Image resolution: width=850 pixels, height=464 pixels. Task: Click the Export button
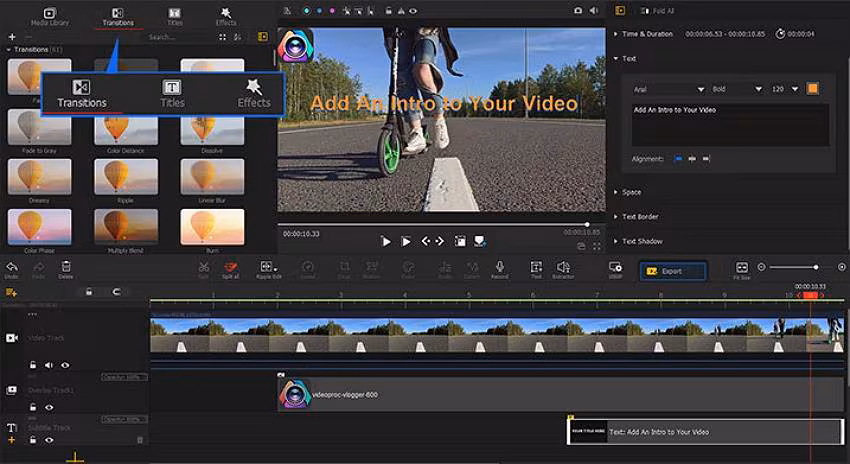[x=673, y=271]
